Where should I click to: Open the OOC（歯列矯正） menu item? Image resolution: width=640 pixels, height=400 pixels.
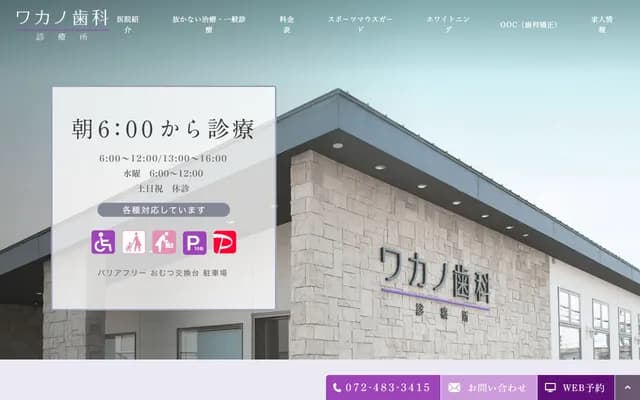(x=529, y=25)
